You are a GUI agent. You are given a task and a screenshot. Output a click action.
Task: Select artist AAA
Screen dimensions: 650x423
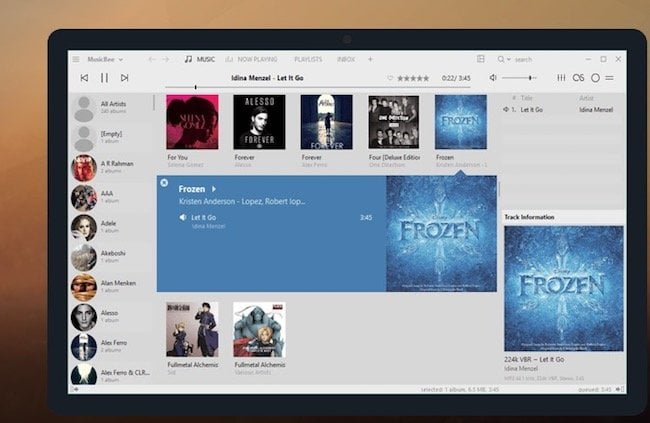pos(111,197)
